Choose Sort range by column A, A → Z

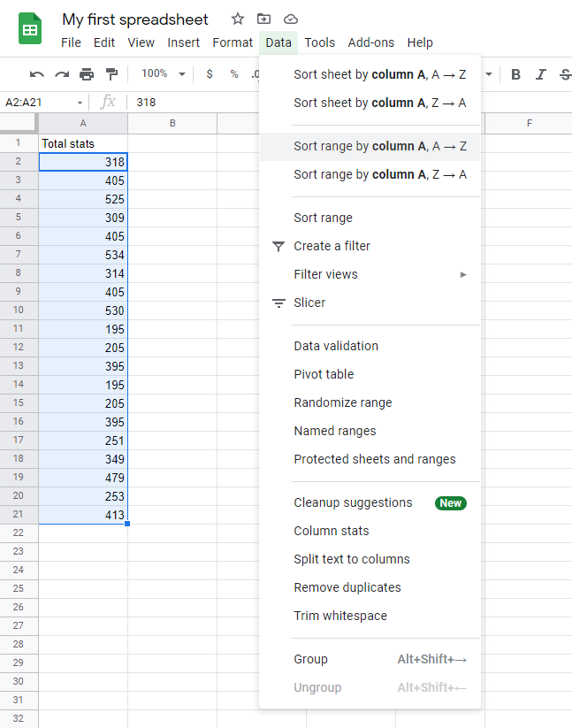(380, 146)
